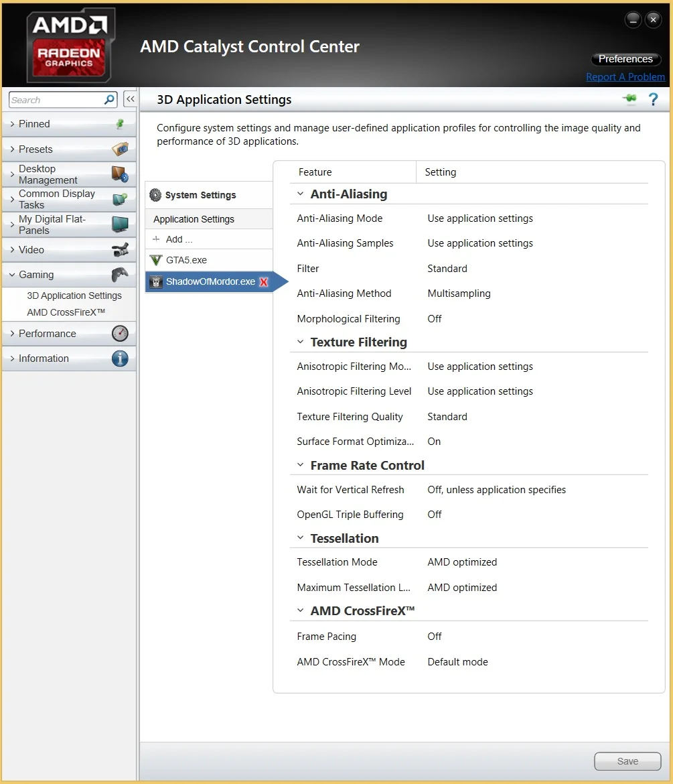This screenshot has height=784, width=673.
Task: Click the Desktop Management icon
Action: tap(120, 174)
